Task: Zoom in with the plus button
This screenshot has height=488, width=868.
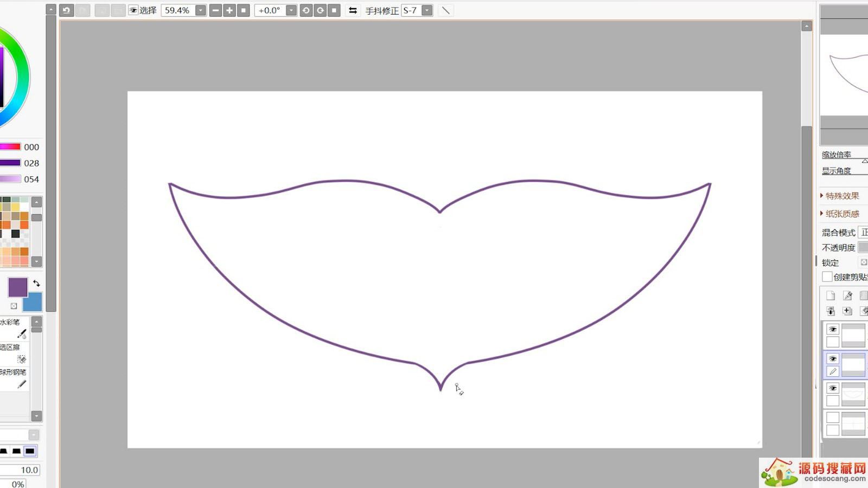Action: (x=229, y=10)
